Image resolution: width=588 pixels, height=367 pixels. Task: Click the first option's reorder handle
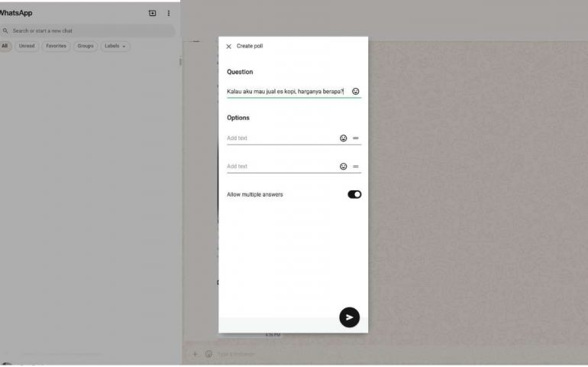tap(356, 138)
